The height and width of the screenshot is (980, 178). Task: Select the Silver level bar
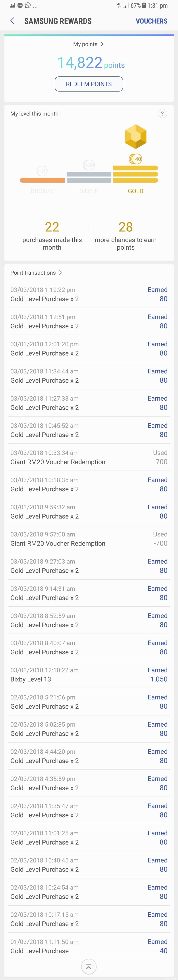pos(89,177)
